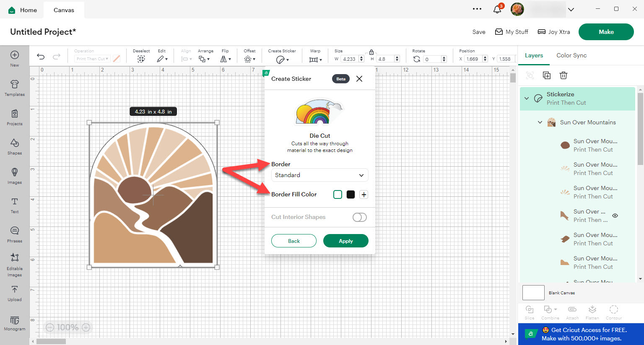Screen dimensions: 644x345
Task: Duplicate the selected layer using the copy icon
Action: [546, 75]
